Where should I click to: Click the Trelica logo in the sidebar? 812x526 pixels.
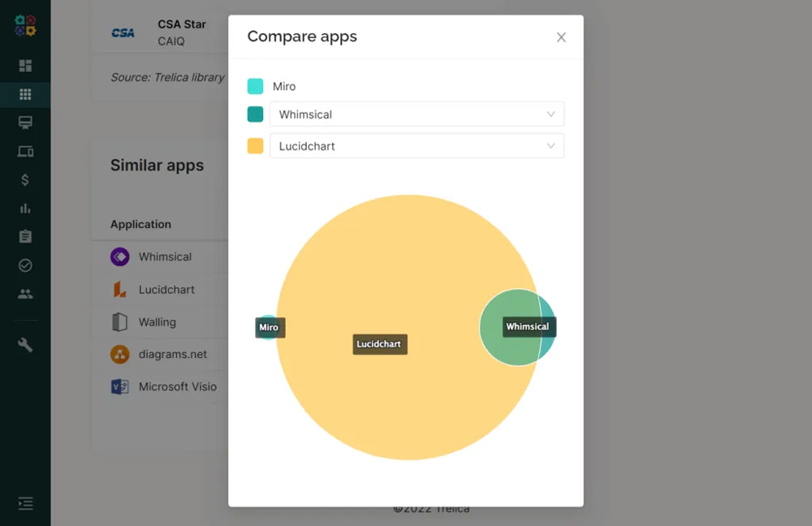click(25, 26)
